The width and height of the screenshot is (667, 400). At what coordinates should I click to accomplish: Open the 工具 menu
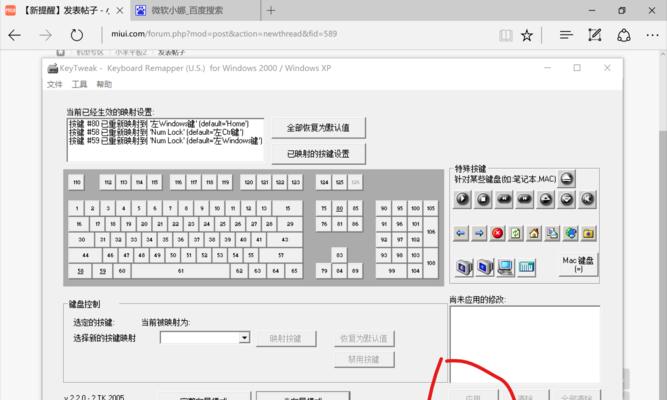pos(79,84)
